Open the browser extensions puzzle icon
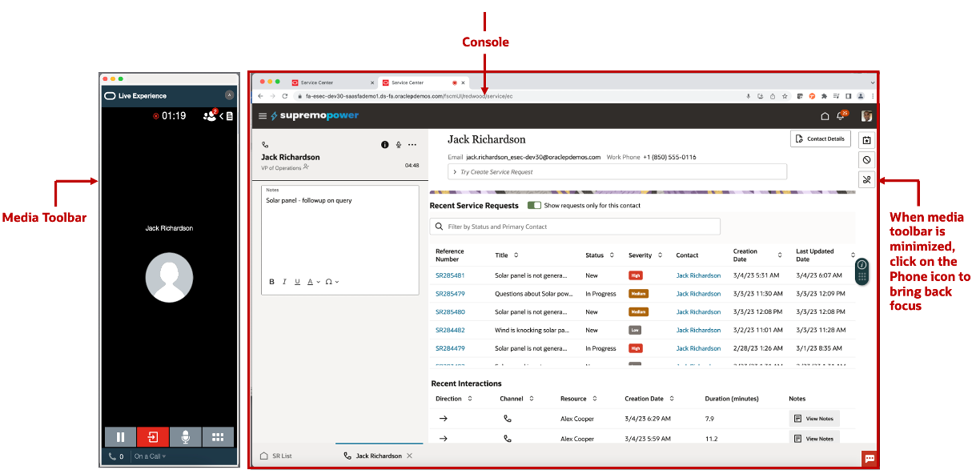This screenshot has height=474, width=980. (824, 96)
